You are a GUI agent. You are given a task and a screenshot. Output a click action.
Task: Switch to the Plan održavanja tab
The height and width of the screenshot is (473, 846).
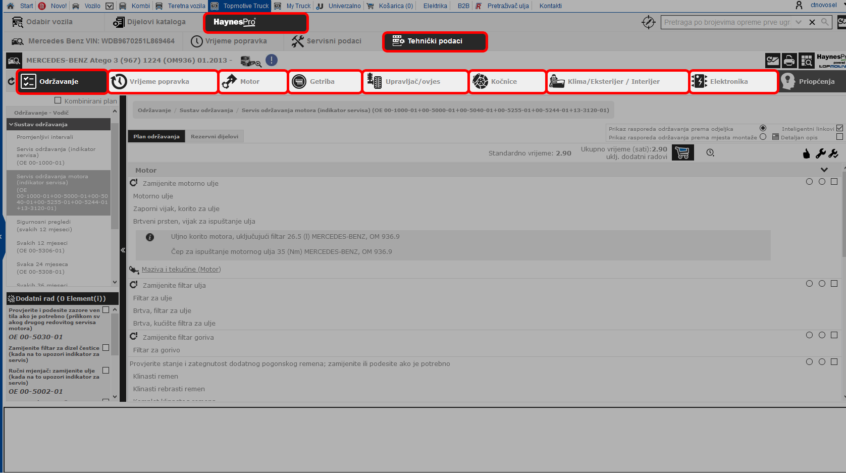click(x=156, y=136)
